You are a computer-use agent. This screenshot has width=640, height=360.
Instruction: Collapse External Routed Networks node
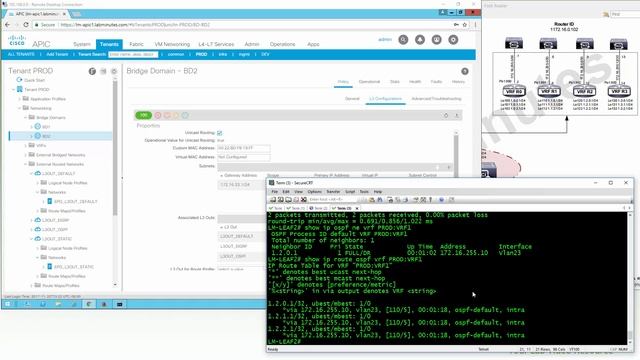25,164
